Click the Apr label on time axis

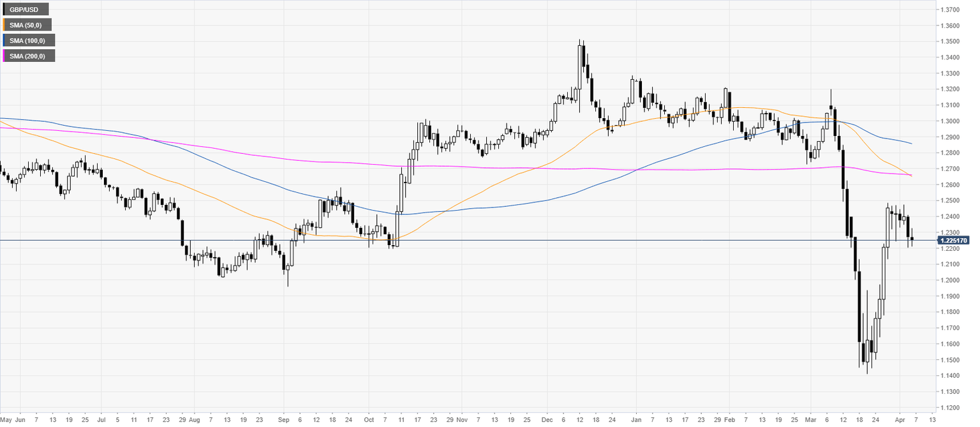[x=900, y=420]
